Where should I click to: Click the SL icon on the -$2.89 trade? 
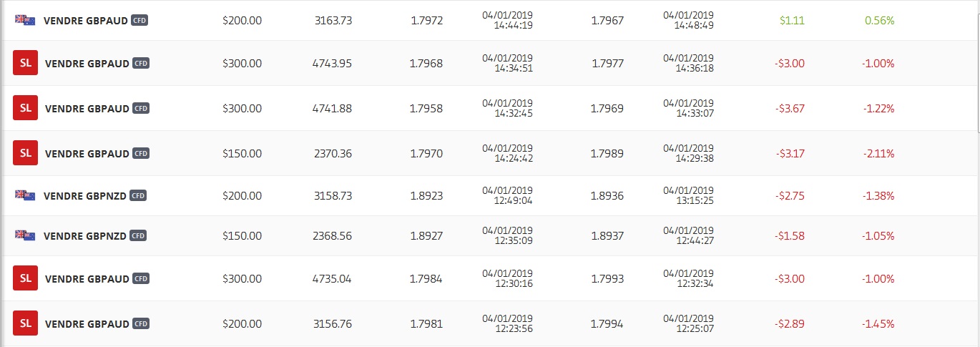(25, 323)
